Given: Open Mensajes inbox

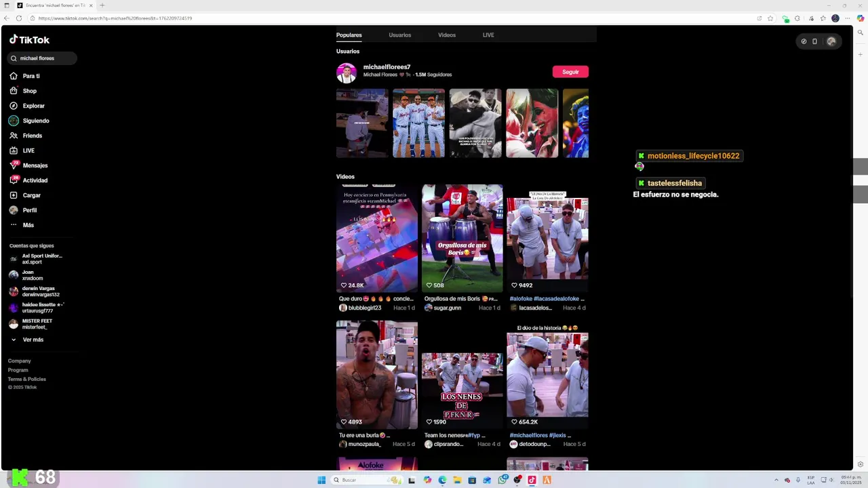Looking at the screenshot, I should coord(28,165).
